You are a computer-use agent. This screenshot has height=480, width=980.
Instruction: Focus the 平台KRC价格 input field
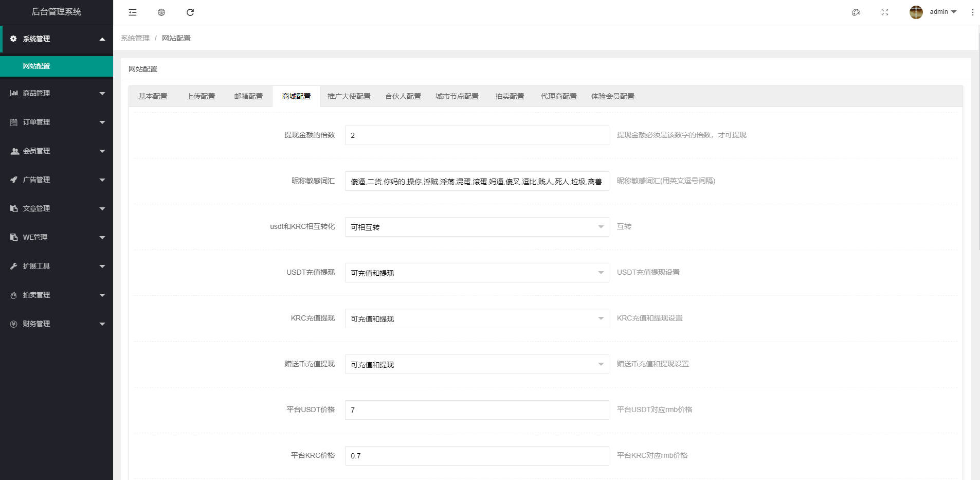(x=477, y=456)
